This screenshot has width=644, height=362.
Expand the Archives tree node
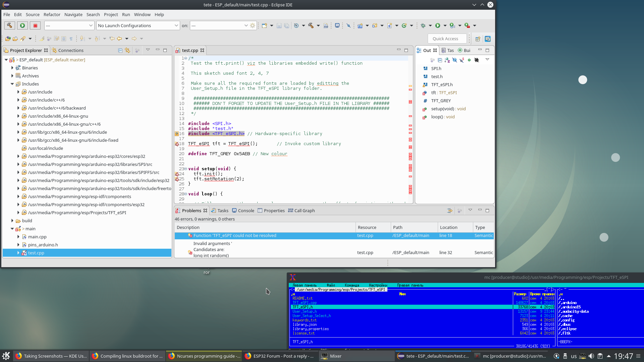coord(12,76)
